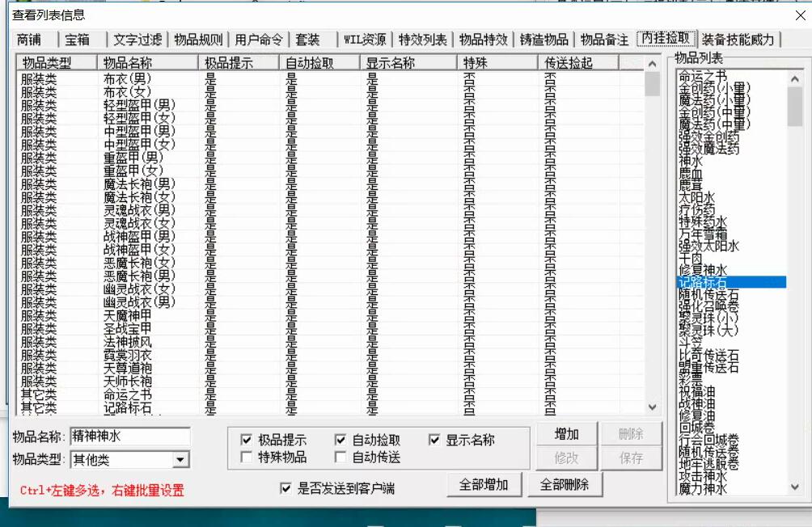This screenshot has height=527, width=812.
Task: Tick the 自动传送 checkbox
Action: [x=340, y=457]
